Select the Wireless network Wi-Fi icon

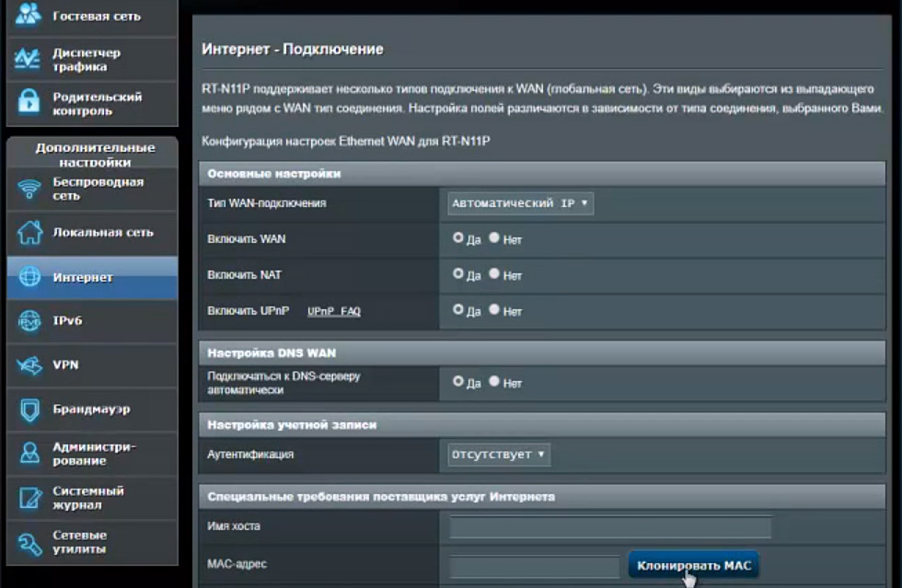(29, 190)
